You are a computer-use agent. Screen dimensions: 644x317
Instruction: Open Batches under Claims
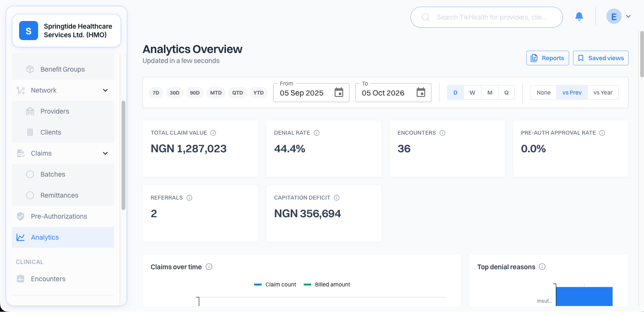(63, 174)
